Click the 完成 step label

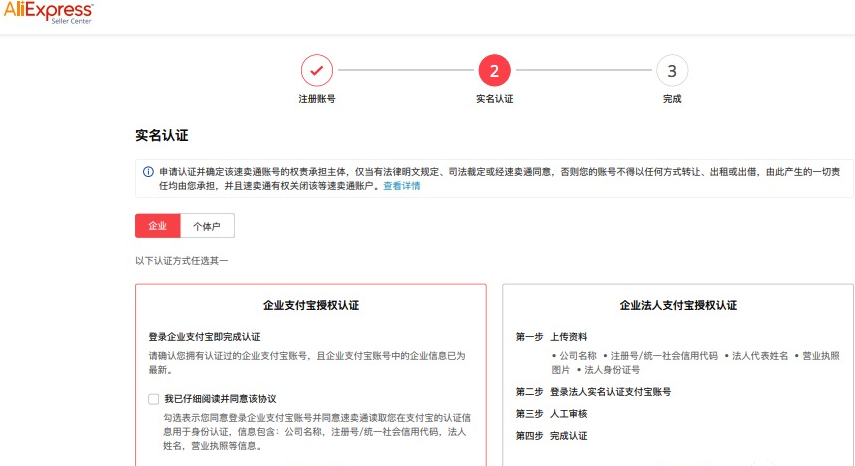point(672,99)
